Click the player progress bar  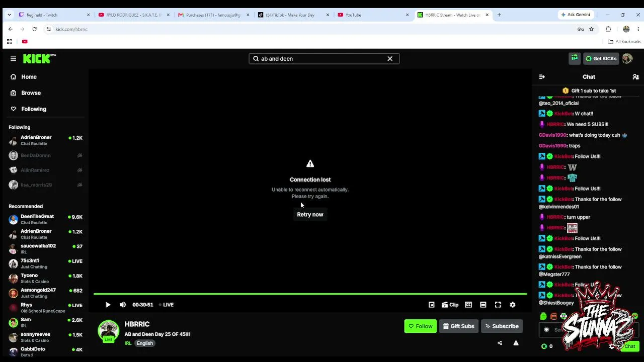pyautogui.click(x=310, y=294)
